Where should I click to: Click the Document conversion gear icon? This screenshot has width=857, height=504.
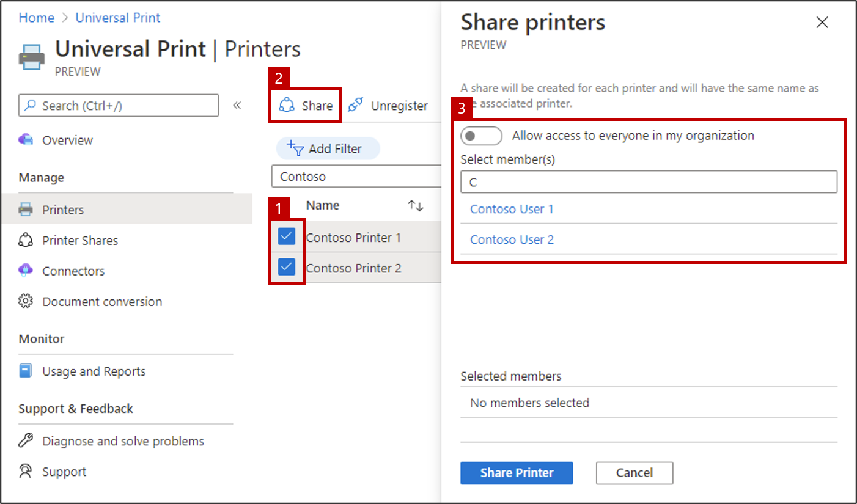pyautogui.click(x=26, y=301)
